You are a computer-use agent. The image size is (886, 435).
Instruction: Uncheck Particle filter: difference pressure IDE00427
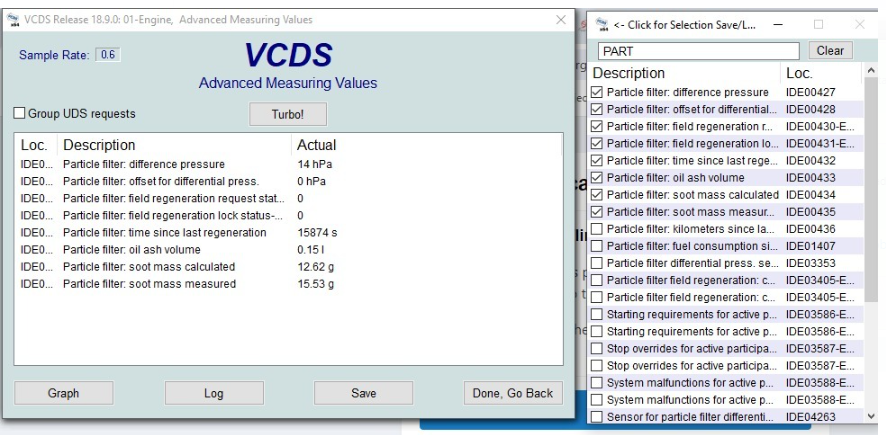[x=597, y=92]
